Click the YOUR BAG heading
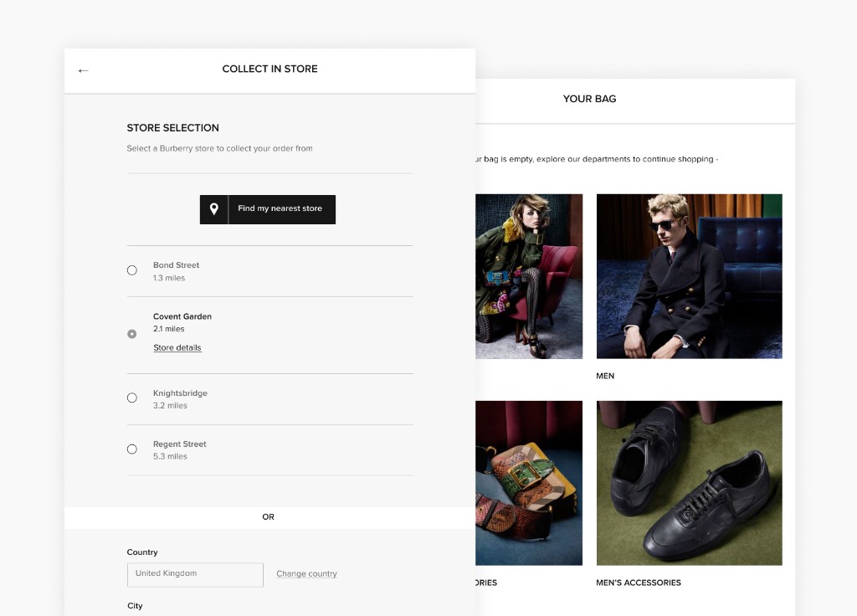The height and width of the screenshot is (616, 857). coord(589,99)
